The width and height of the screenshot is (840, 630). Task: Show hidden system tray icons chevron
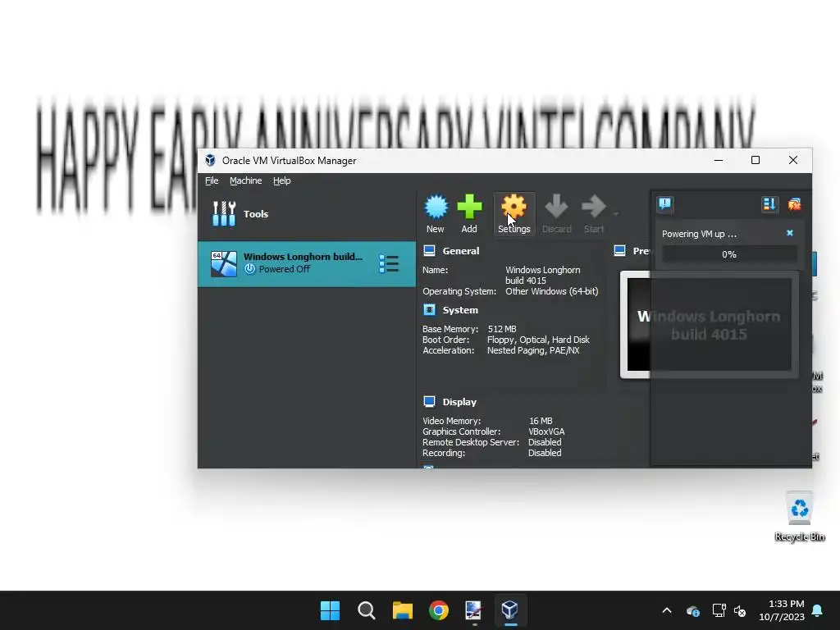(667, 610)
